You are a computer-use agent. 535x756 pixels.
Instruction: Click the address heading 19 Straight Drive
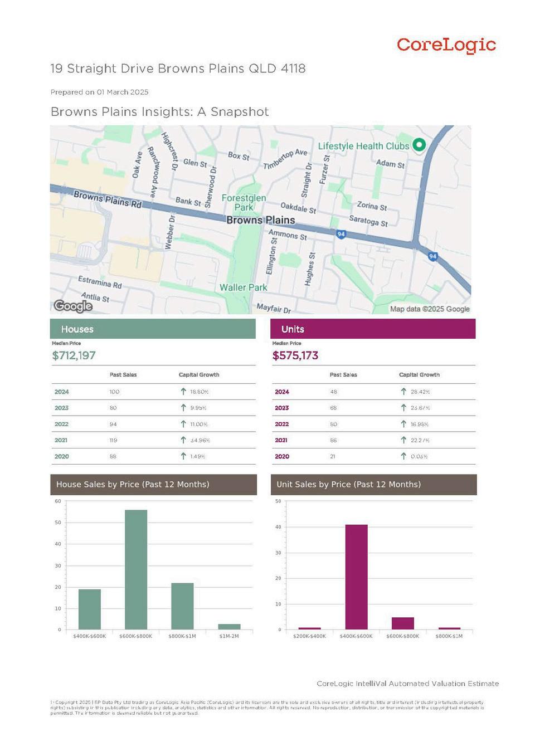tap(178, 69)
